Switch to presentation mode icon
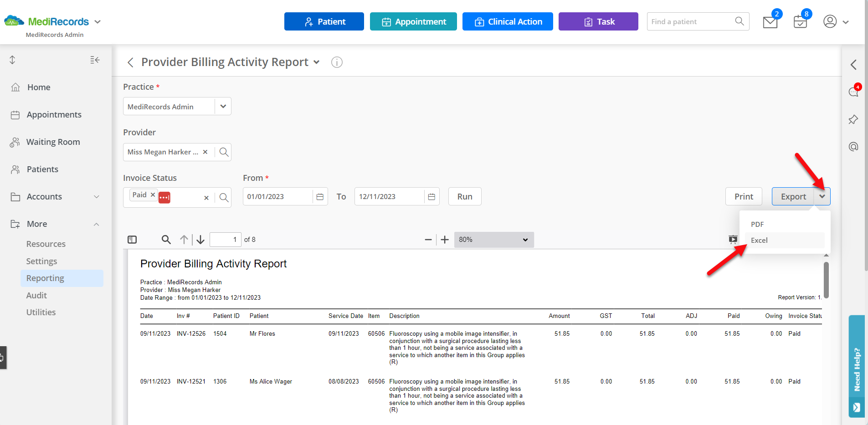Image resolution: width=868 pixels, height=425 pixels. click(x=733, y=240)
